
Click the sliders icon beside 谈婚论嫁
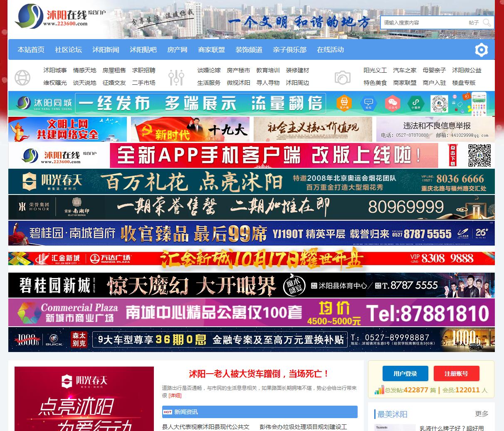176,77
